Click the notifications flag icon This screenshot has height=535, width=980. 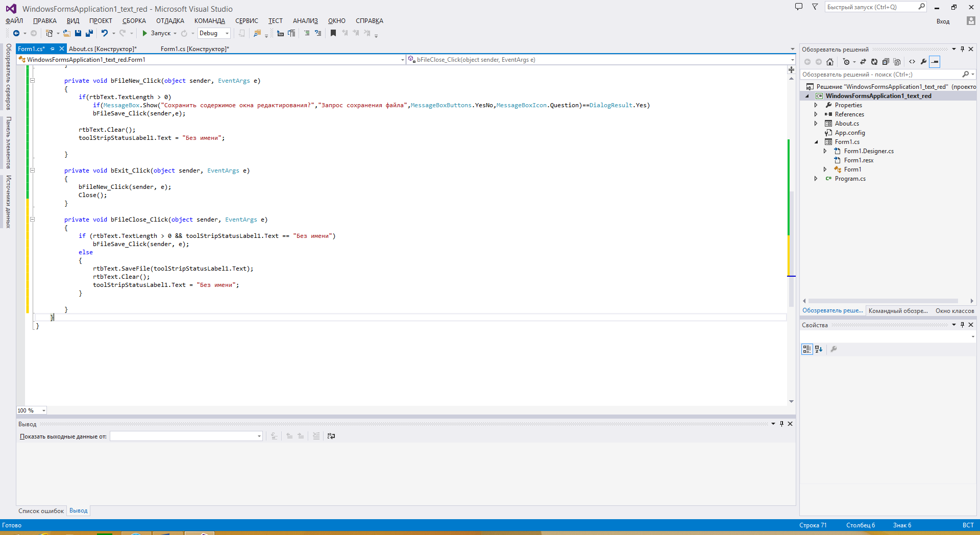coord(815,7)
